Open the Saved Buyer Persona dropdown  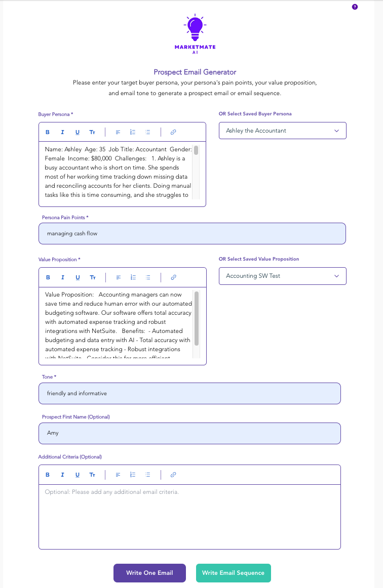click(x=282, y=130)
